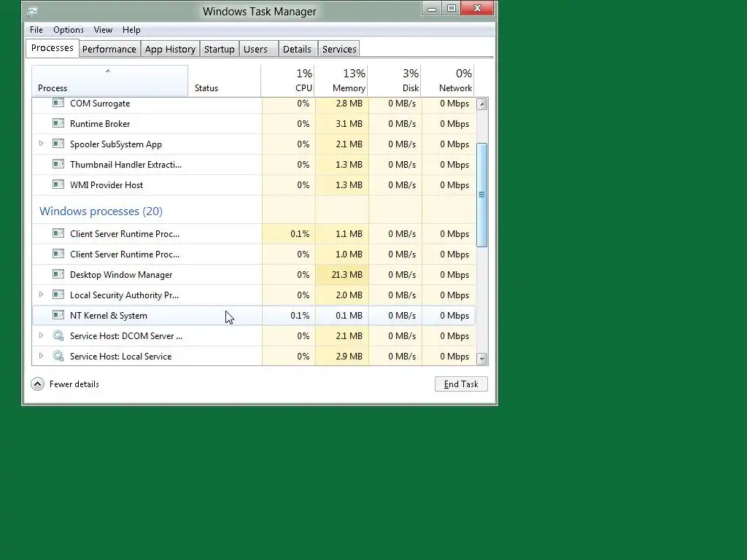Sort by the Memory column header
747x560 pixels.
(x=341, y=81)
